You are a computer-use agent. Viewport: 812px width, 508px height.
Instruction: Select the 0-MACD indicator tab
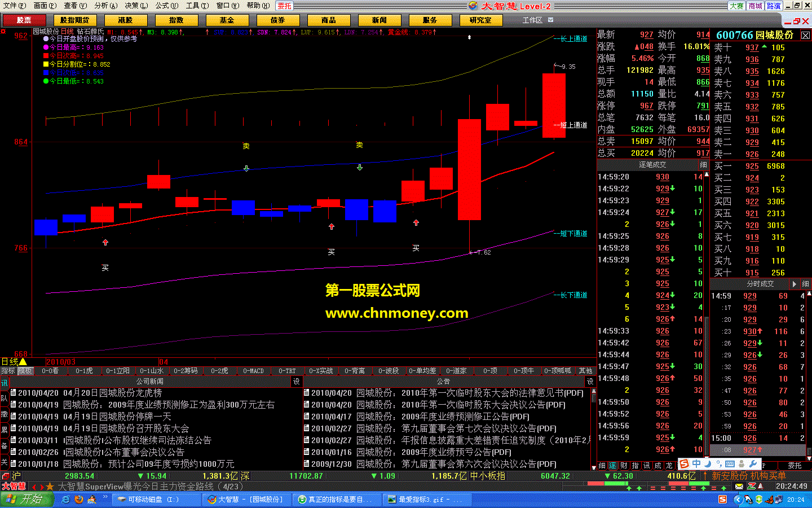click(253, 371)
